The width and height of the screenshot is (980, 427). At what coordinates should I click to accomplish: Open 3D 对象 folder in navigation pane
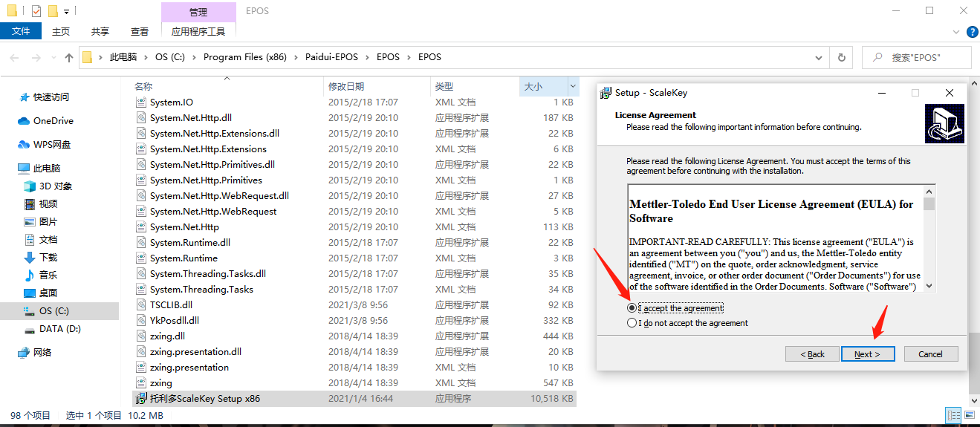[x=56, y=186]
